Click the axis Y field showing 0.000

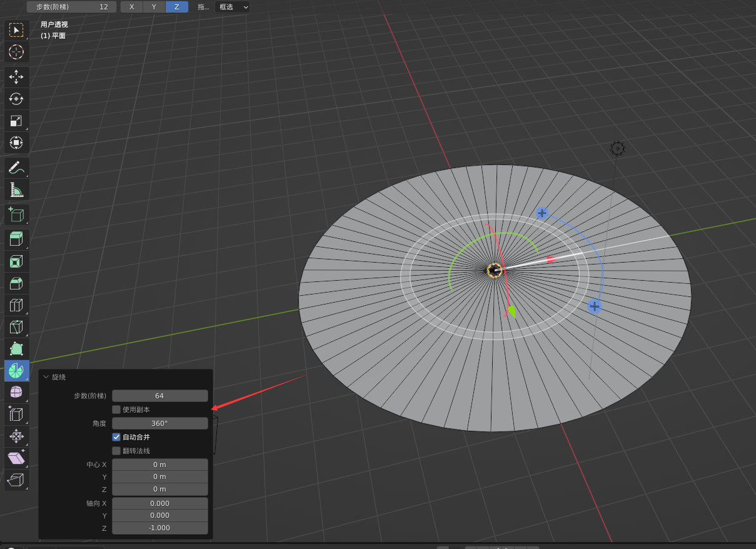160,515
